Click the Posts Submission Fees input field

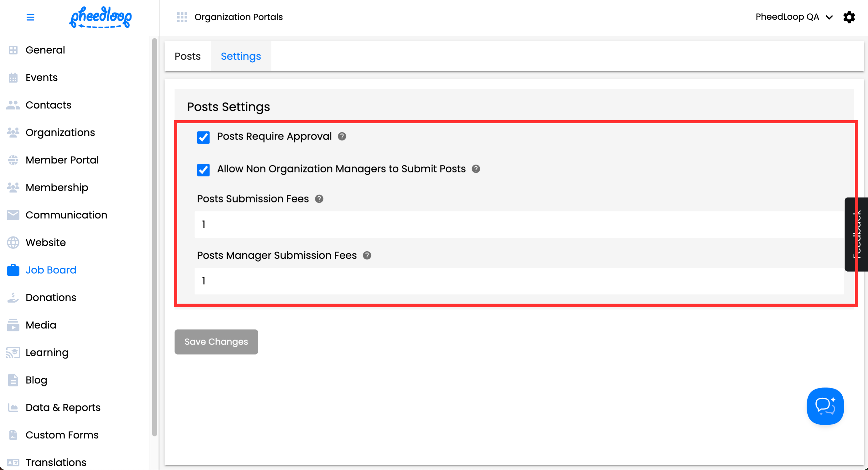pyautogui.click(x=519, y=224)
